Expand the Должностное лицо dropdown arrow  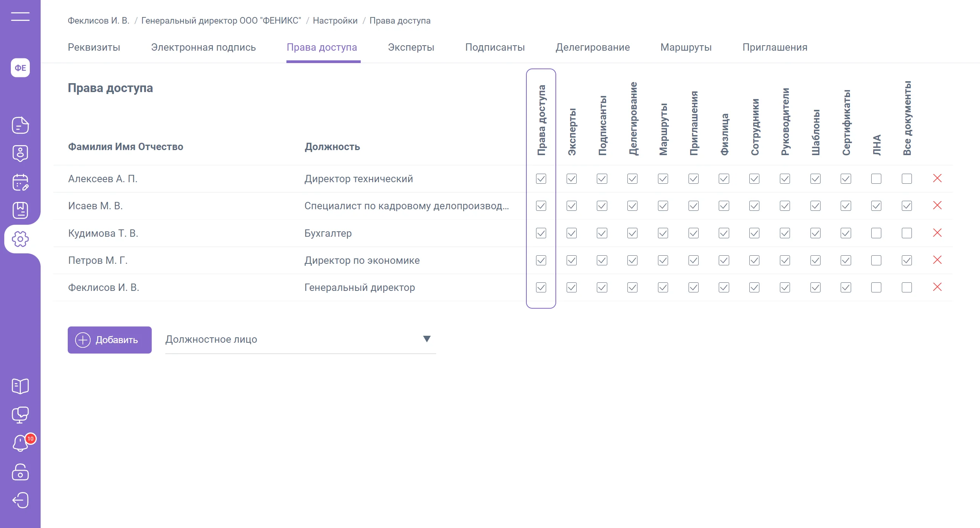(427, 339)
